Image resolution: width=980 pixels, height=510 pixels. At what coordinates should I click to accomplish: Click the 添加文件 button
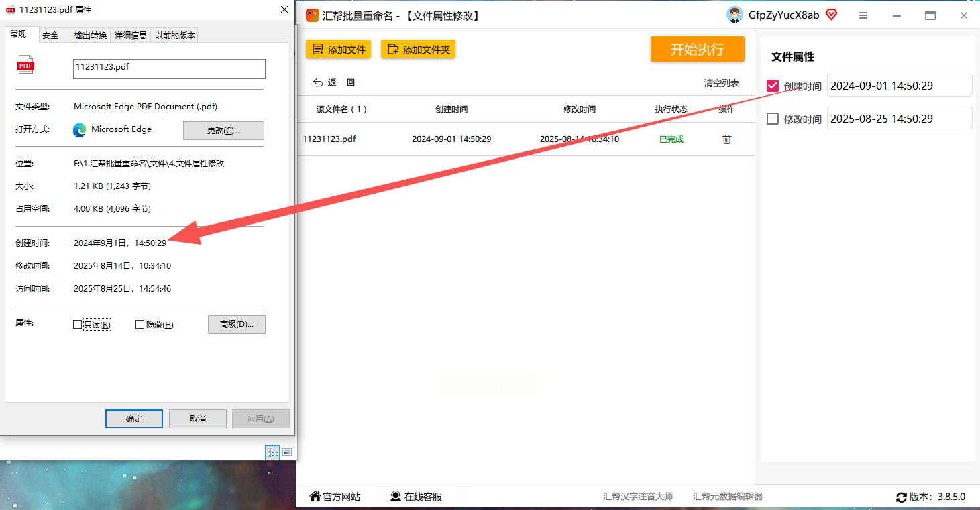[x=338, y=49]
